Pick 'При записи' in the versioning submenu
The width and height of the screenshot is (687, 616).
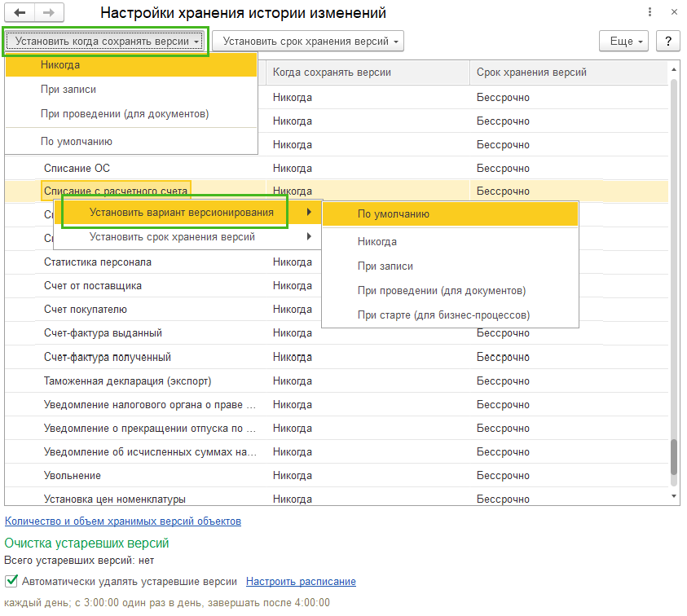[450, 266]
